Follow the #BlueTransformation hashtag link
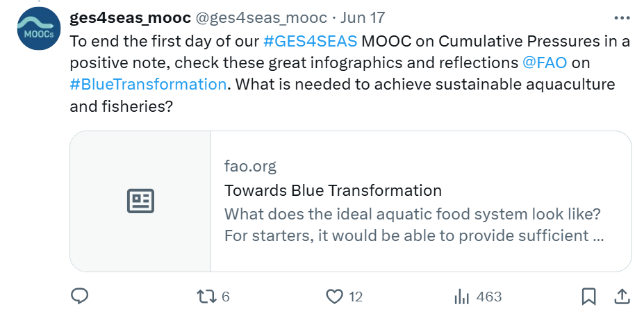Viewport: 644px width, 316px height. [148, 85]
